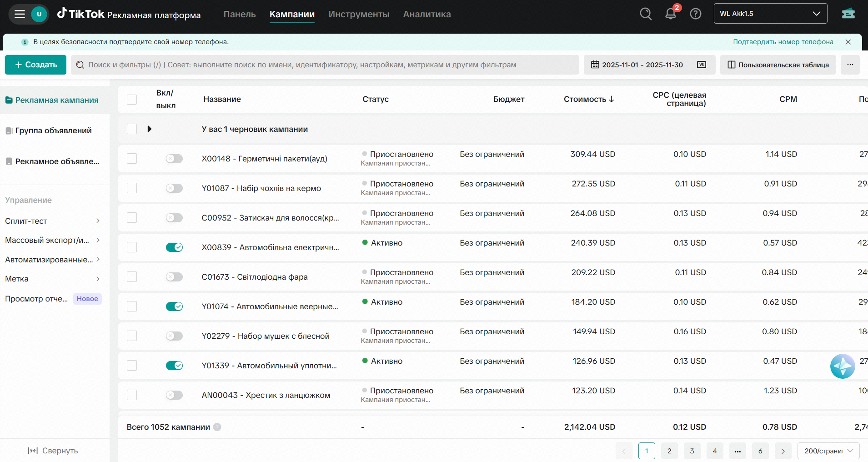868x462 pixels.
Task: Click the help icon beside total campaigns
Action: pyautogui.click(x=217, y=427)
